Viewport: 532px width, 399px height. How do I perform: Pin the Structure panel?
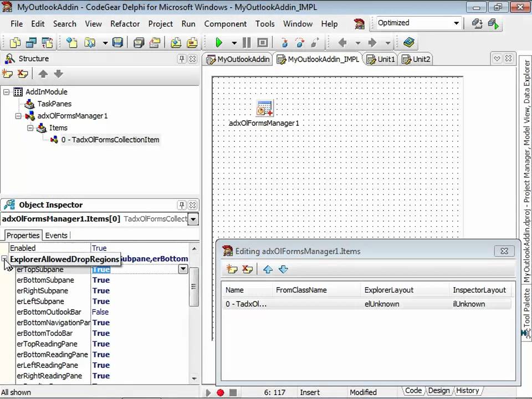[x=182, y=59]
